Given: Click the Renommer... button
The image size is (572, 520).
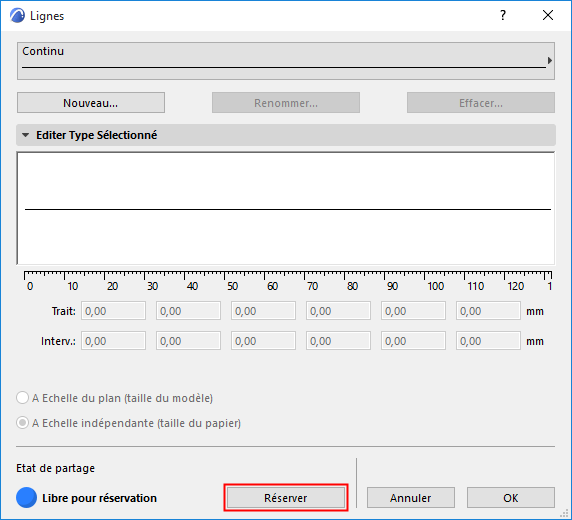Looking at the screenshot, I should point(286,103).
